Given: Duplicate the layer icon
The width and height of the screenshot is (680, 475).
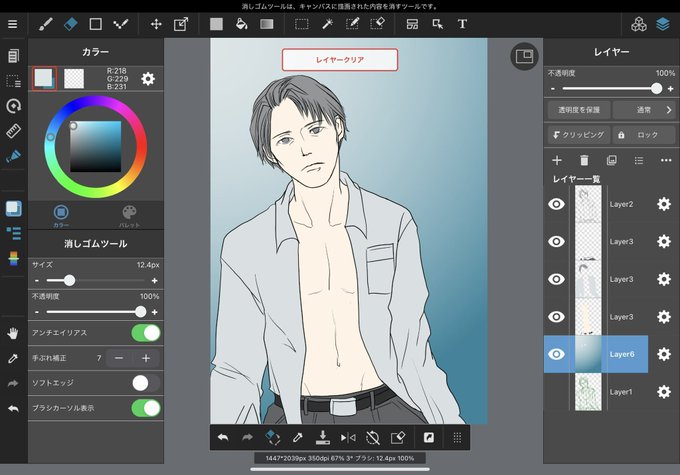Looking at the screenshot, I should point(611,161).
